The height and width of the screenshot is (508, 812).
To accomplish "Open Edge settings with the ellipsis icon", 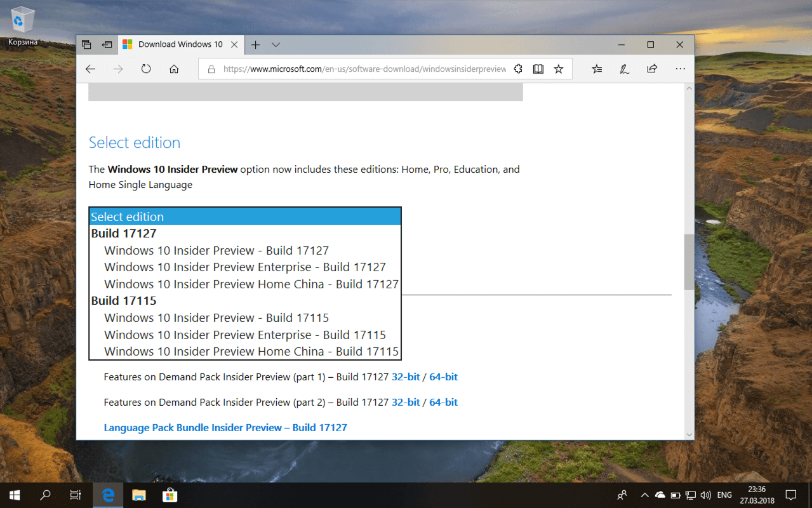I will [x=680, y=69].
